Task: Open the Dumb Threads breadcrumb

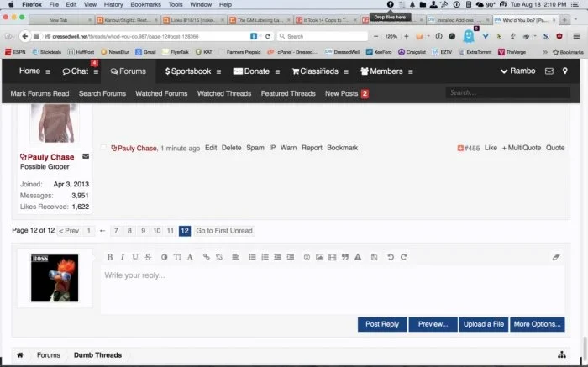Action: [97, 355]
